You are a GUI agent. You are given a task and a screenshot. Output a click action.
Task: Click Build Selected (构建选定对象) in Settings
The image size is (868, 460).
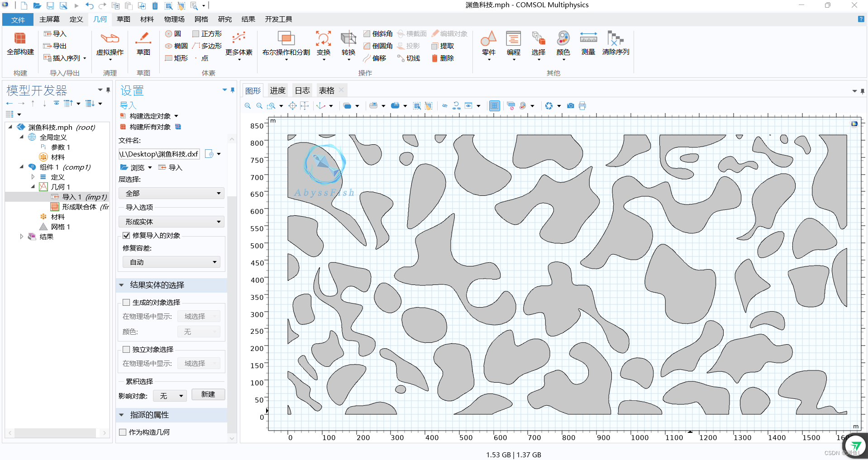tap(150, 116)
